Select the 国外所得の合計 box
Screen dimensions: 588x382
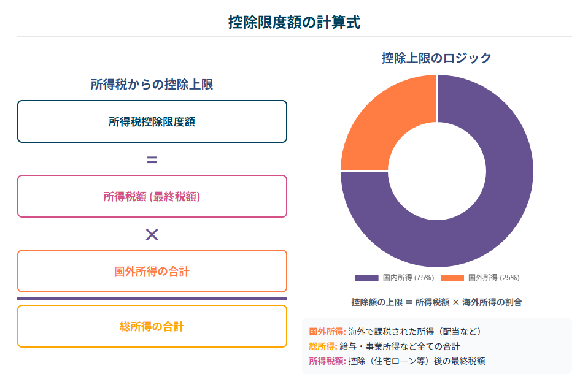[x=152, y=271]
